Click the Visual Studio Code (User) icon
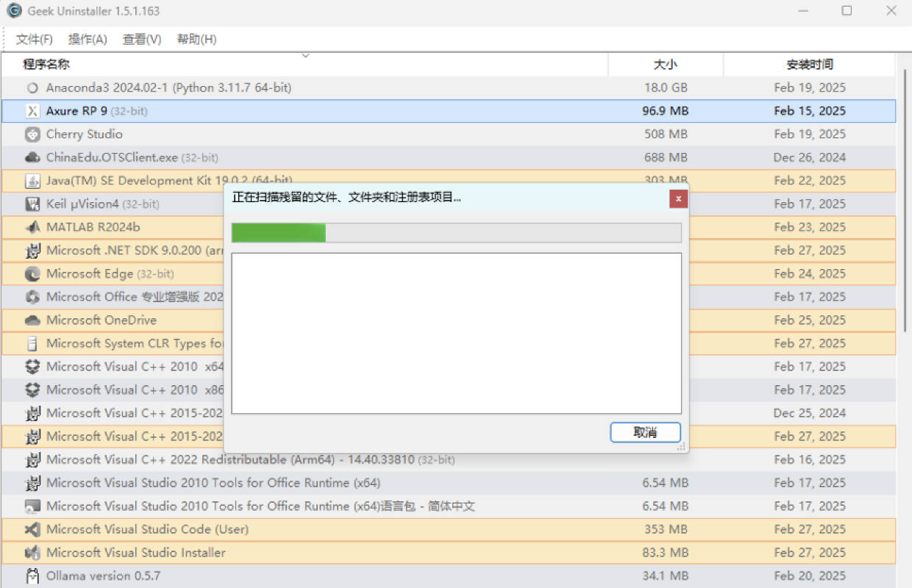The width and height of the screenshot is (912, 588). tap(32, 529)
